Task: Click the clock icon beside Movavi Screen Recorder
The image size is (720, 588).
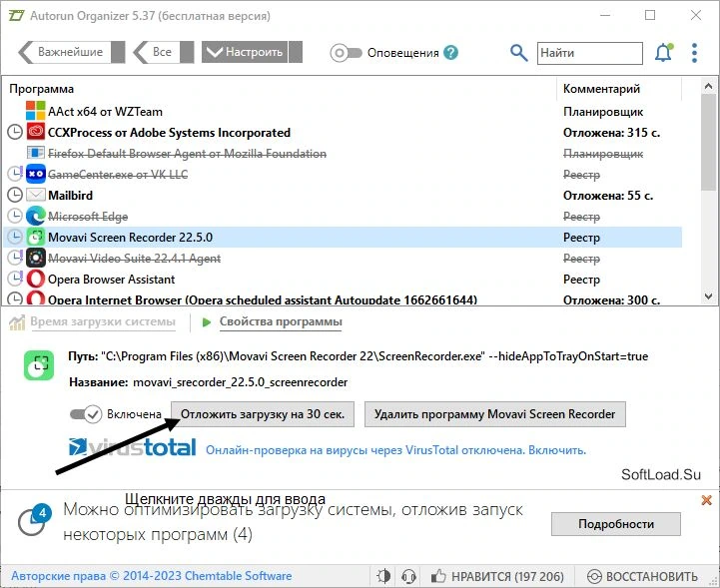Action: pyautogui.click(x=15, y=237)
